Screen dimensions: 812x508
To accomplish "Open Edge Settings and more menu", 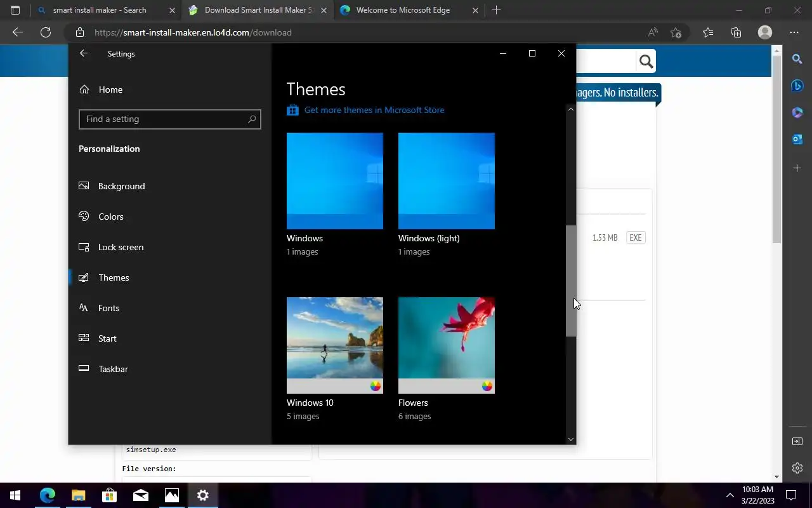I will click(794, 32).
